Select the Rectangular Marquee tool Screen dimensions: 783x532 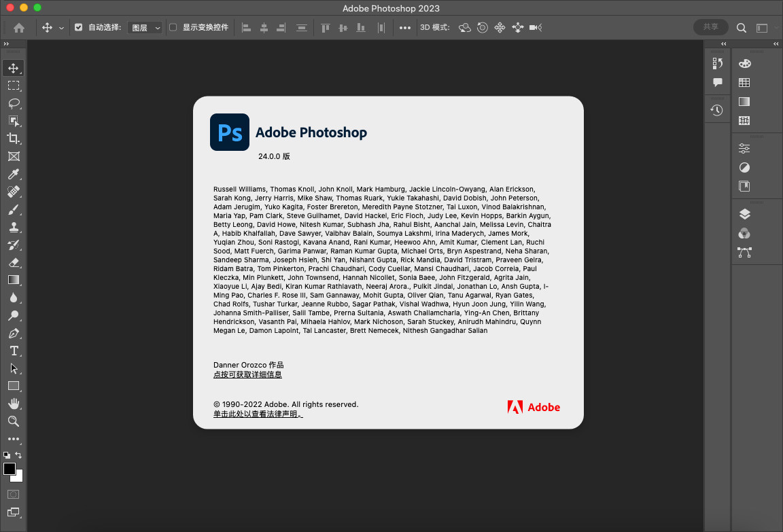click(14, 86)
